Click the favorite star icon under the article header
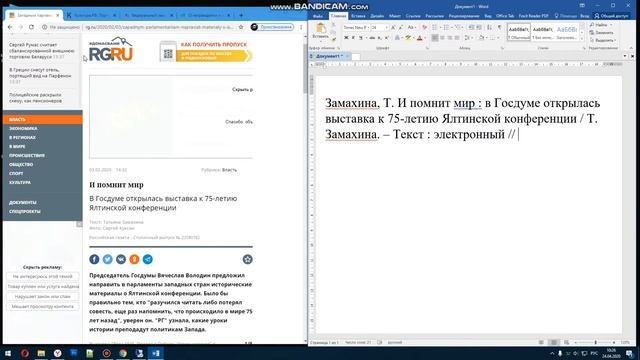The width and height of the screenshot is (640, 360). tap(247, 259)
